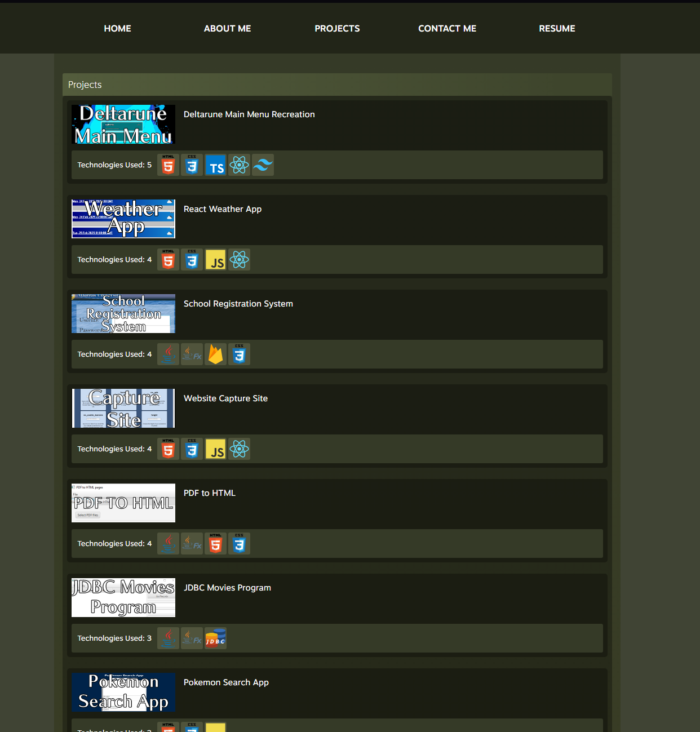Open the HOME navigation item
Screen dimensions: 700x732
(117, 28)
